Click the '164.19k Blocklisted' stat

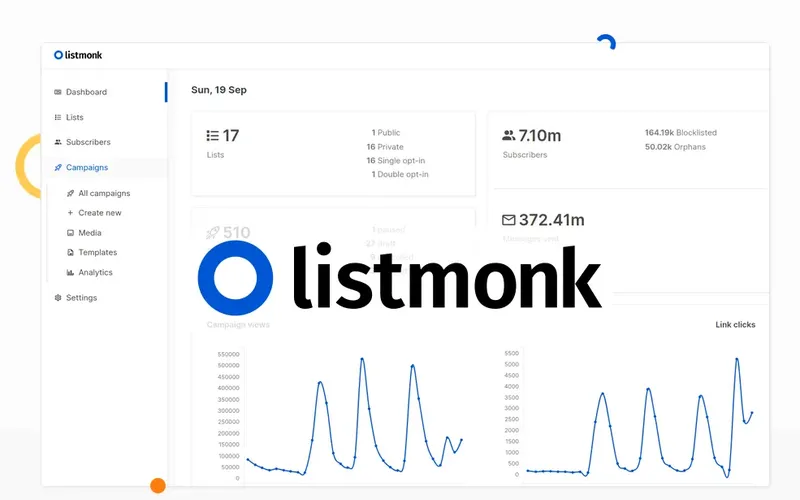(x=681, y=133)
